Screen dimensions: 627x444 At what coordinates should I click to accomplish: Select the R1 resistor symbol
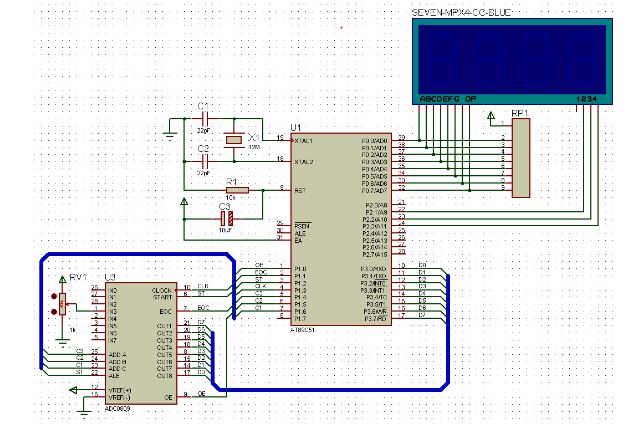coord(237,190)
